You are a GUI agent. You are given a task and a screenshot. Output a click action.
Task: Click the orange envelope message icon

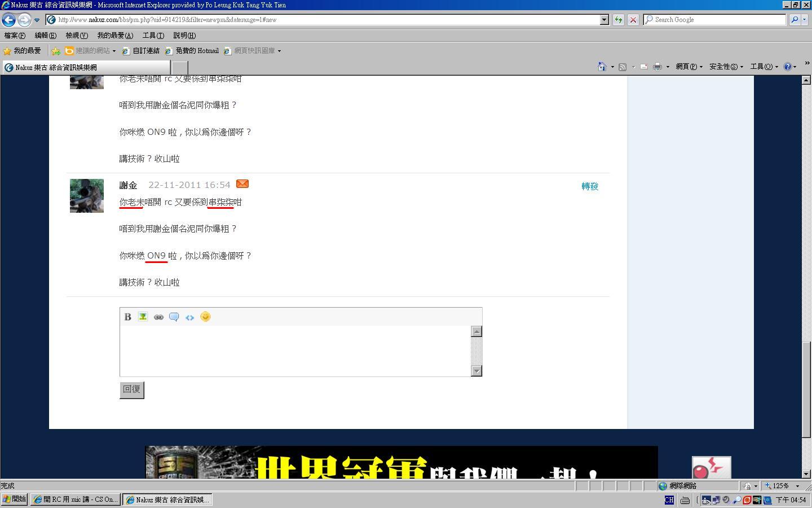242,184
